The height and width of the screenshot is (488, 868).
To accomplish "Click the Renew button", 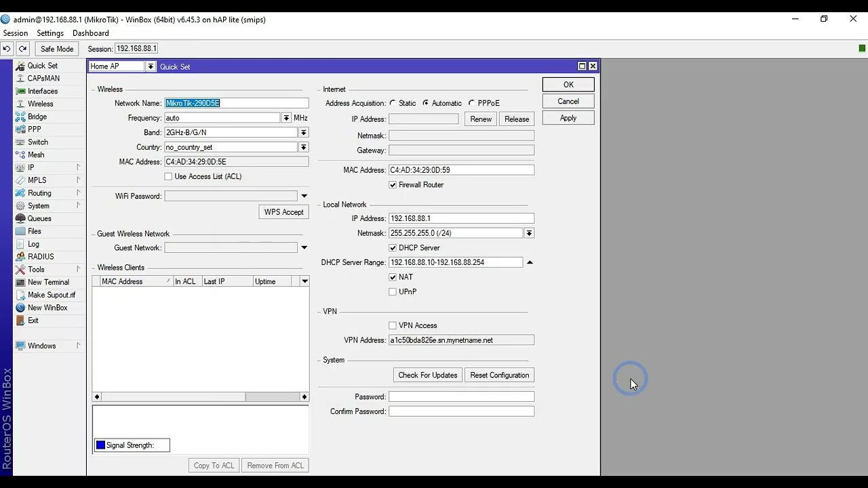I will [x=481, y=119].
